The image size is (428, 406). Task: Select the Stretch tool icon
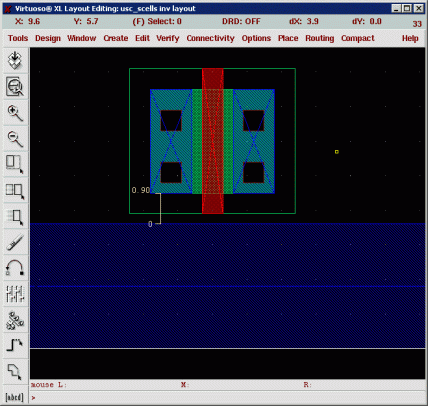click(15, 164)
